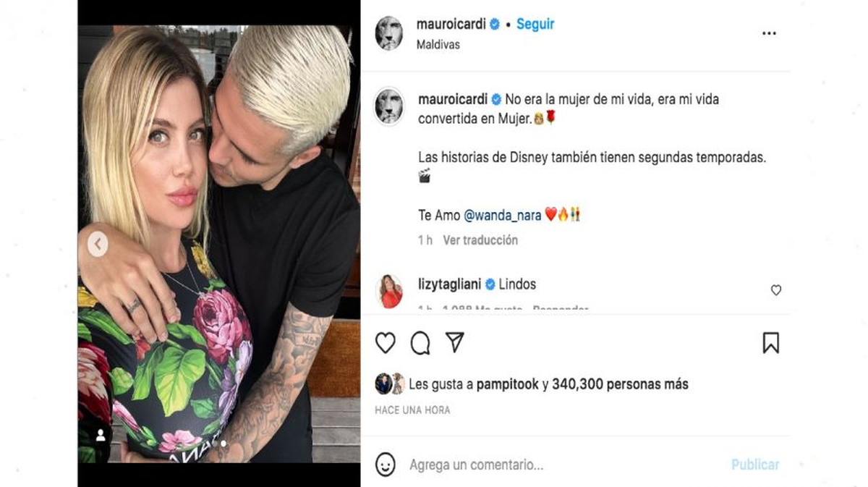
Task: Save post with bookmark icon
Action: coord(770,343)
